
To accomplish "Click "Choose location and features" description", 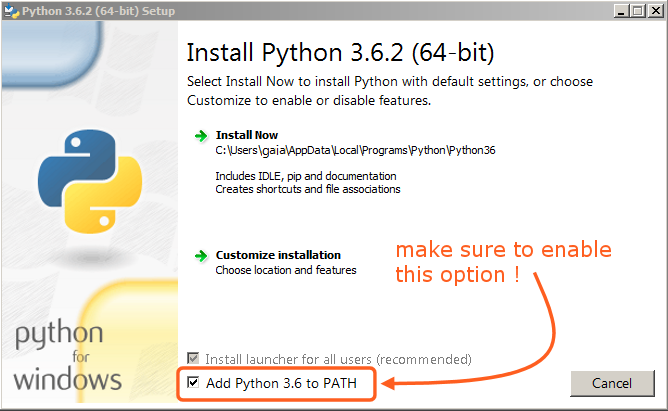I will point(286,270).
